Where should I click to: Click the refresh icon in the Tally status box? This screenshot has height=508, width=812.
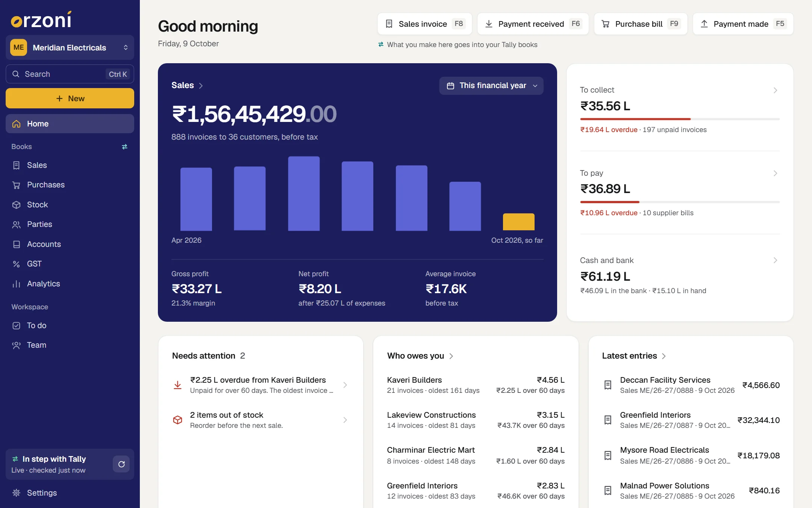click(121, 464)
